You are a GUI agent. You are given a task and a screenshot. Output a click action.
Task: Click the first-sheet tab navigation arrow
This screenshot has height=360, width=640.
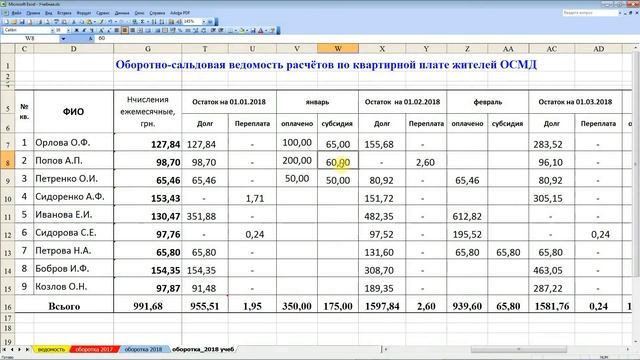(4, 349)
